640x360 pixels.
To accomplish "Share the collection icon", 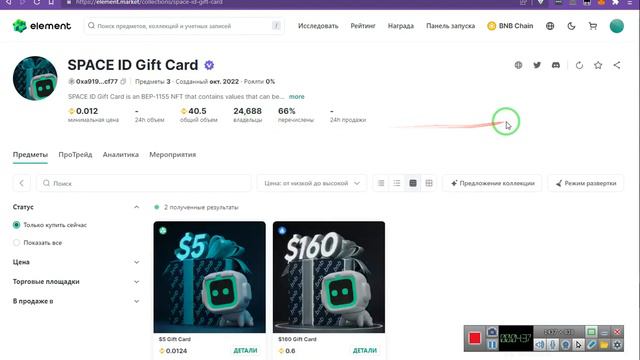I will (617, 65).
